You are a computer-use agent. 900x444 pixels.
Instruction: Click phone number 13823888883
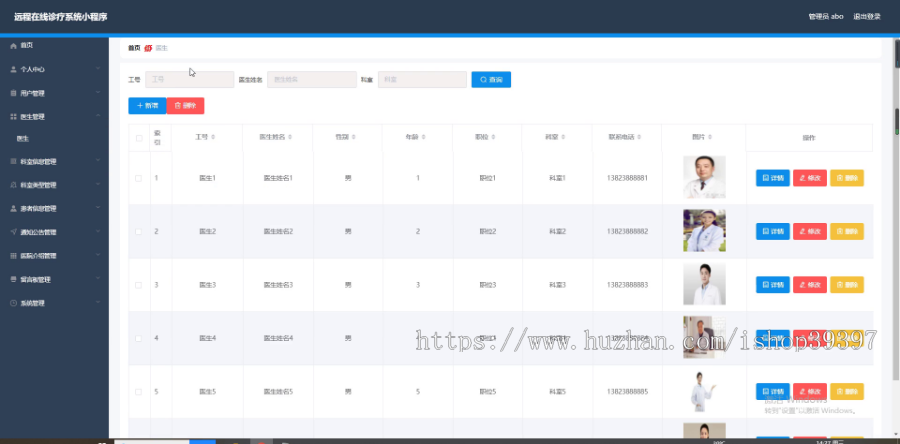point(627,285)
